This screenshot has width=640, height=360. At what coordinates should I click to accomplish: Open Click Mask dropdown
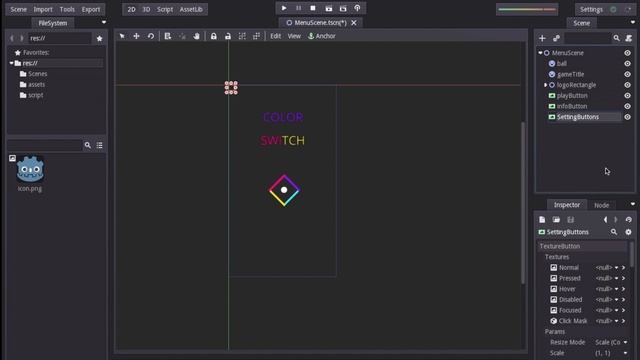tap(616, 321)
